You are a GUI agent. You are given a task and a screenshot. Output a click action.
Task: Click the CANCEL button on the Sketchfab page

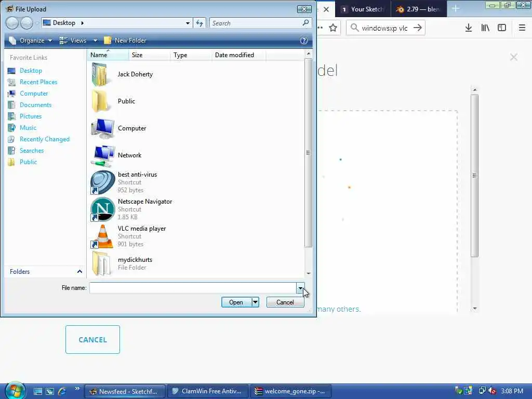click(92, 339)
